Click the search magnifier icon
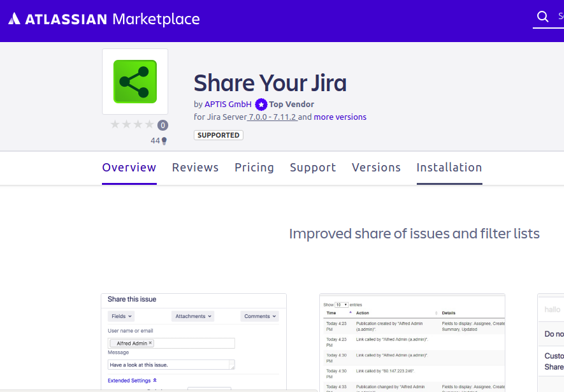 542,17
